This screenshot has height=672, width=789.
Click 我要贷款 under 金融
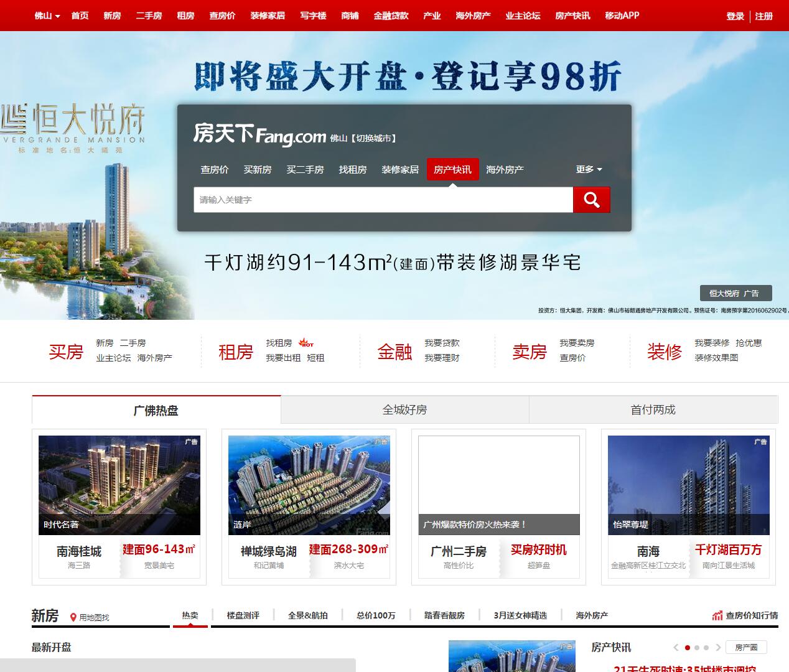pyautogui.click(x=442, y=343)
